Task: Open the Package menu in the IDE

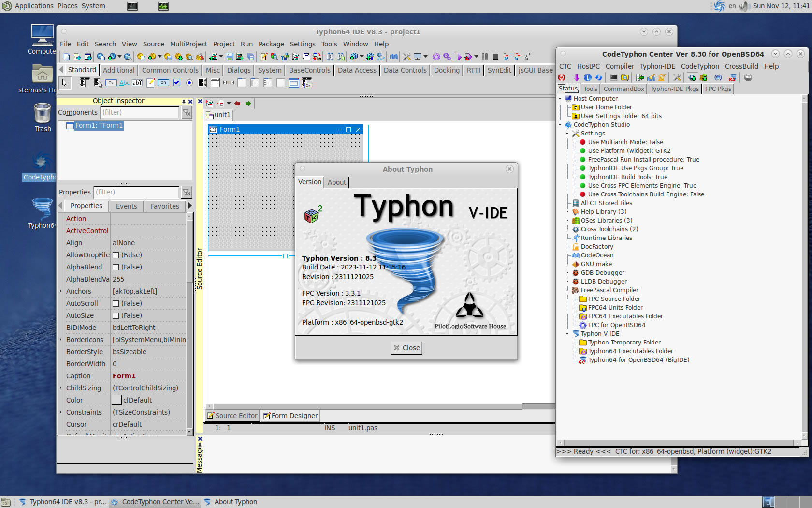Action: (271, 44)
